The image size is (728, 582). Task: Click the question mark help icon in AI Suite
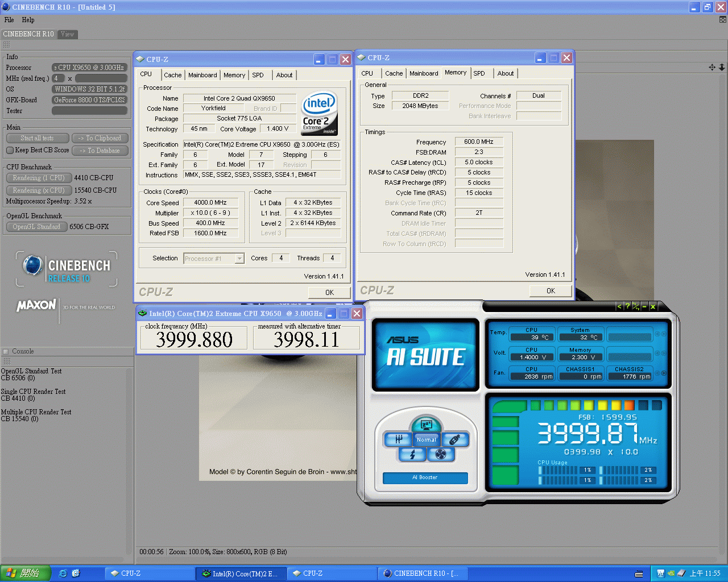[x=627, y=306]
